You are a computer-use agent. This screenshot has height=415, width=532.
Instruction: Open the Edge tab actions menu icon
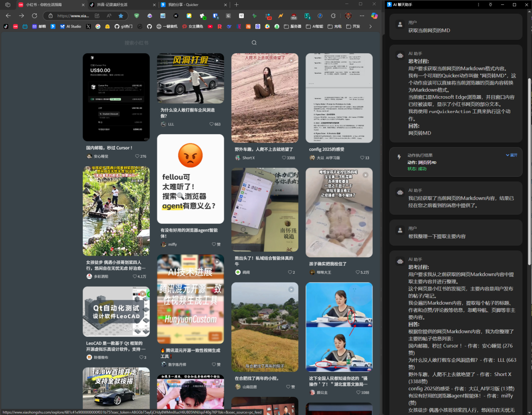tap(8, 4)
